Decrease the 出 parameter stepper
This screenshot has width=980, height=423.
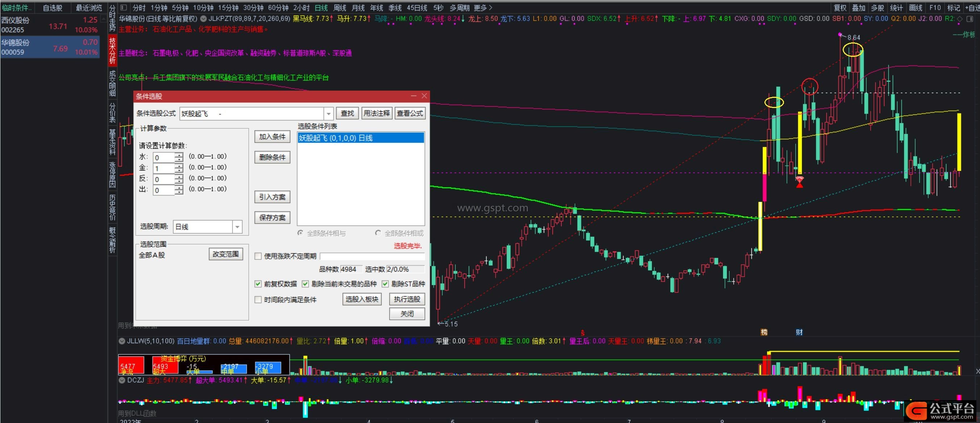(x=179, y=192)
